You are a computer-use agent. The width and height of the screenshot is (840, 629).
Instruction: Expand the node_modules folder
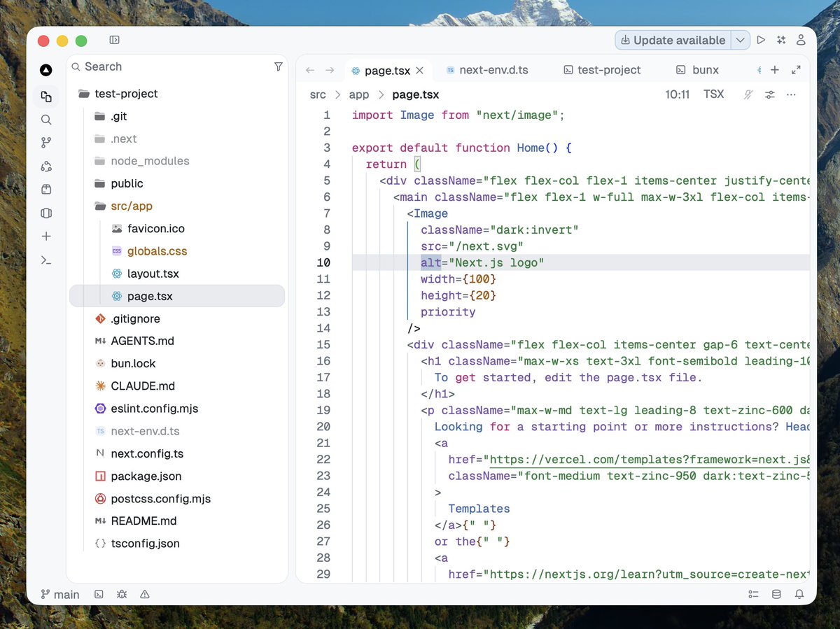(177, 161)
